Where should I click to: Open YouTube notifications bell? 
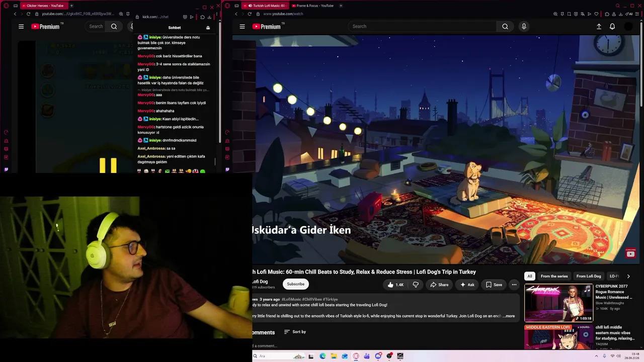pos(612,27)
